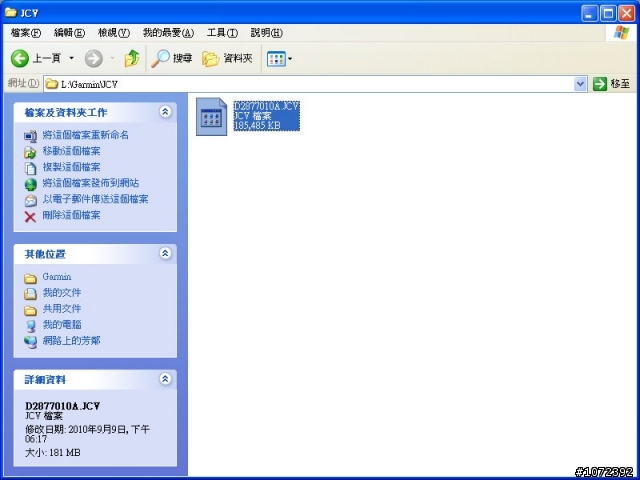This screenshot has height=480, width=640.
Task: Click the copy file task icon
Action: click(x=30, y=169)
